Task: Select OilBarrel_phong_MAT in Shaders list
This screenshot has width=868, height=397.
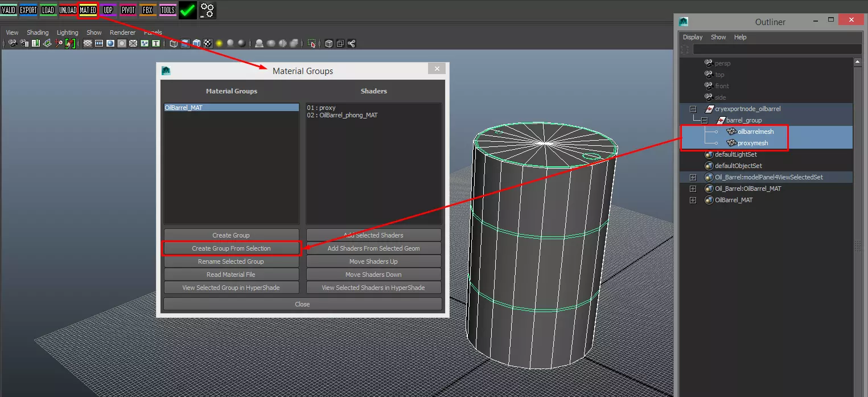Action: [342, 115]
